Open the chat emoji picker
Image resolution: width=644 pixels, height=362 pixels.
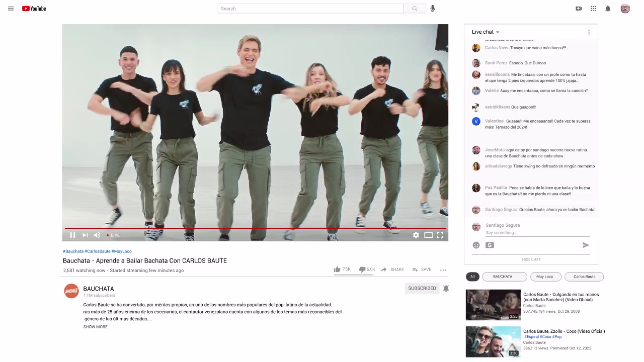(x=476, y=245)
